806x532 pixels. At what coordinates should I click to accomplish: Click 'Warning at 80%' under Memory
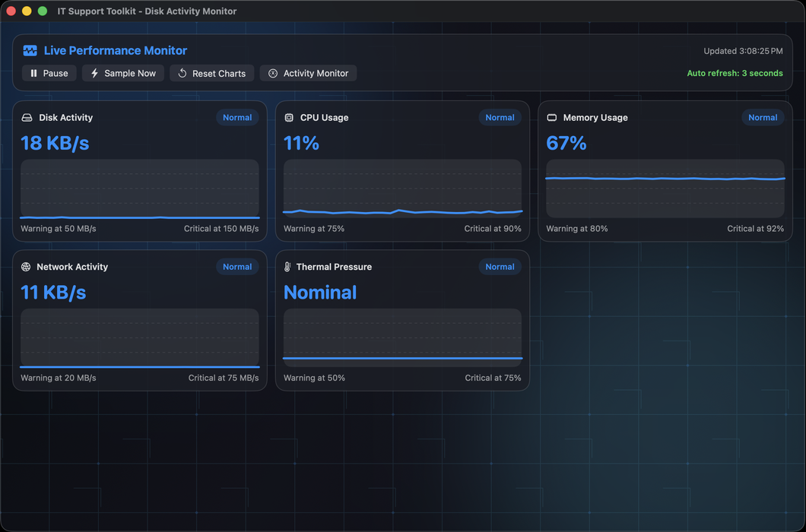point(576,229)
